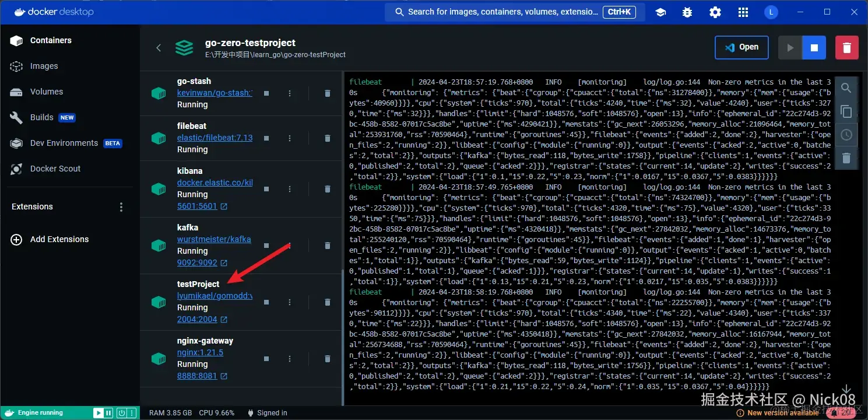
Task: Clear the log terminal trash icon
Action: point(846,158)
